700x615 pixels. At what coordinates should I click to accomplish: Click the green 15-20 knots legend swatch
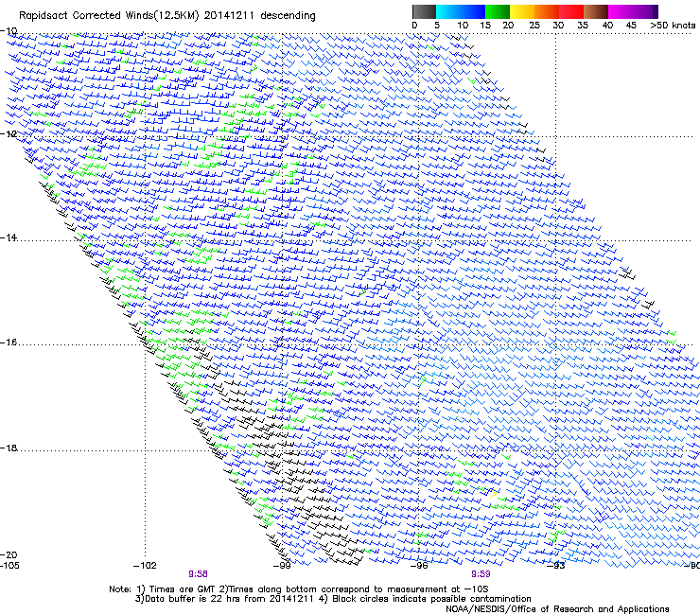(x=498, y=11)
